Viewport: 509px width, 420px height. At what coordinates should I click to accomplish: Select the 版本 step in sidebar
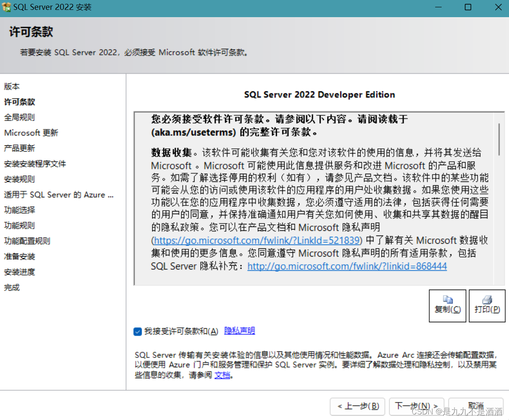click(x=12, y=87)
